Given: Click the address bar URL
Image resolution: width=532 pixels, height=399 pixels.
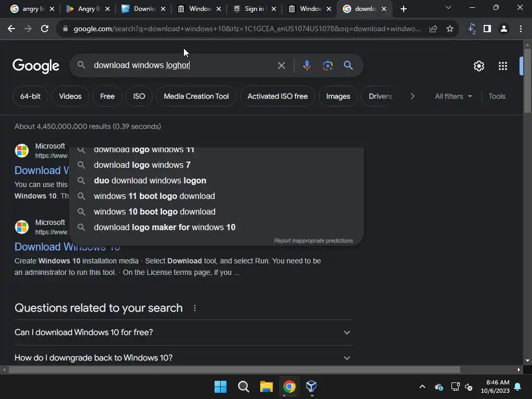Looking at the screenshot, I should pos(247,29).
